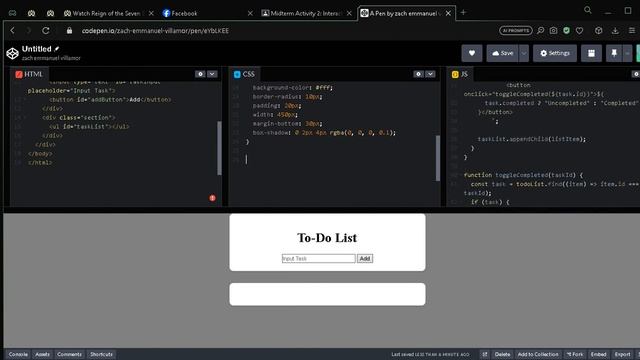640x360 pixels.
Task: Reload the page
Action: coord(46,31)
